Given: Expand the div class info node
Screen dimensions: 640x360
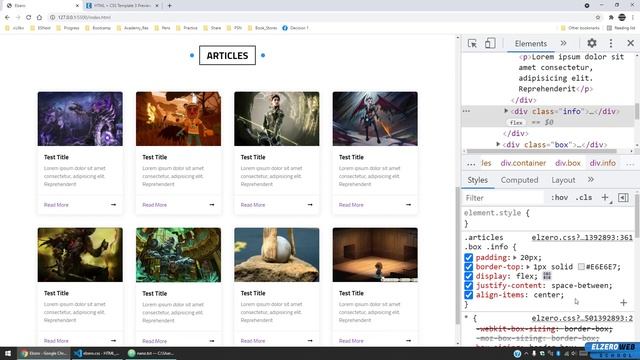Looking at the screenshot, I should coord(506,111).
